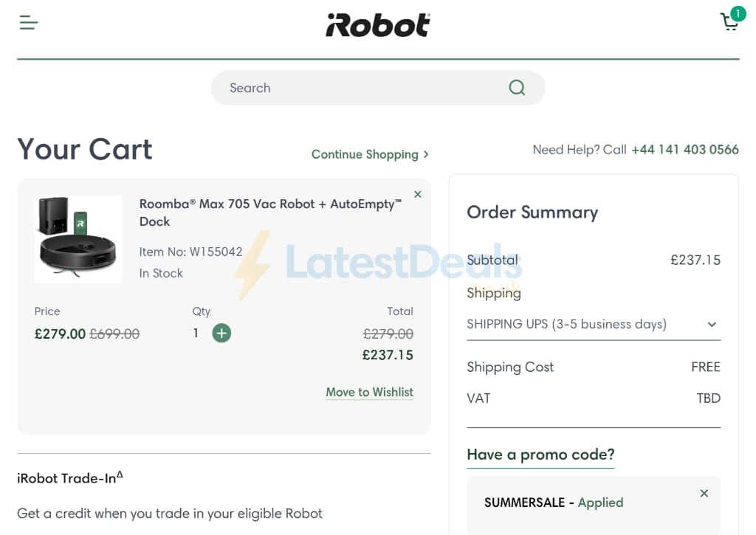756x535 pixels.
Task: Click the iRobot Trade-In heading
Action: click(x=70, y=477)
